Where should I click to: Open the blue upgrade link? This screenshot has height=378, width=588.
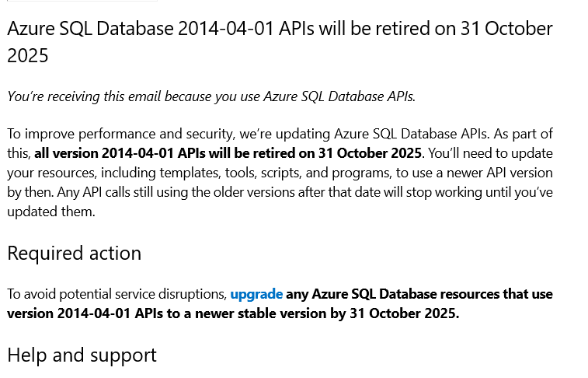pos(256,294)
